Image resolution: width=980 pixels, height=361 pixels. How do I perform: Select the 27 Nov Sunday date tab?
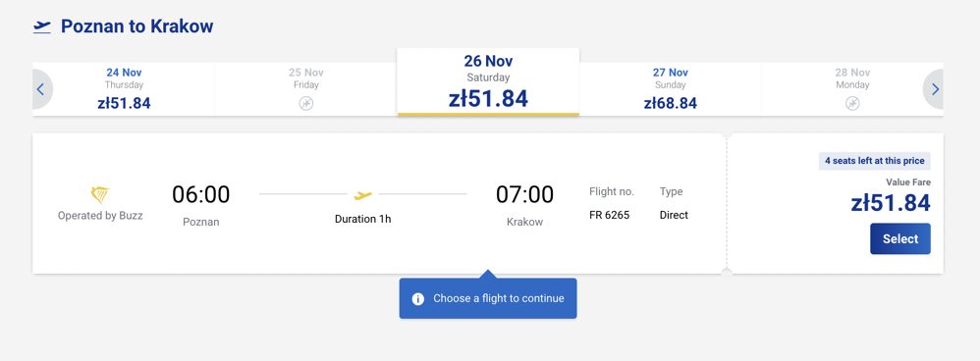point(671,89)
